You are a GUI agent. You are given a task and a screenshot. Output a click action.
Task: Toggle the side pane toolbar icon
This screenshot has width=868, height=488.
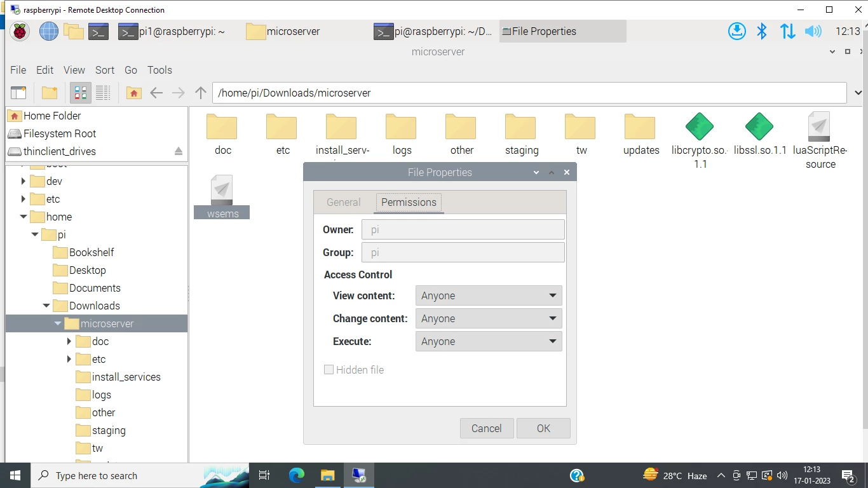[18, 93]
